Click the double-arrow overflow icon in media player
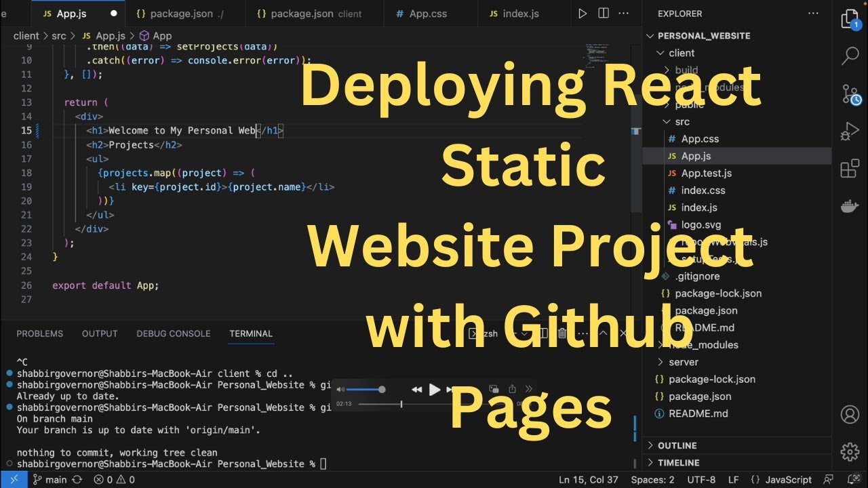Image resolution: width=868 pixels, height=488 pixels. pos(530,389)
